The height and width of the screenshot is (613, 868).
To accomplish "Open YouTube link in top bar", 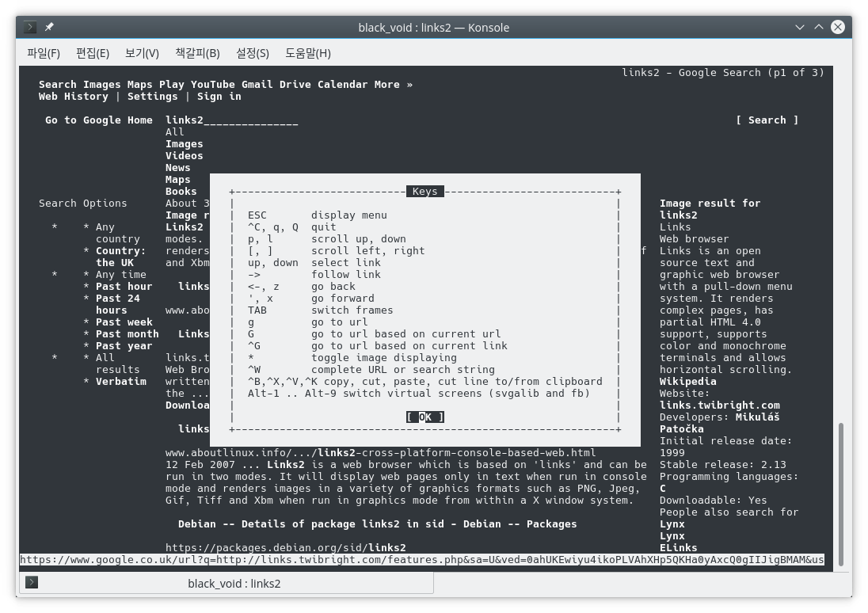I will [212, 84].
